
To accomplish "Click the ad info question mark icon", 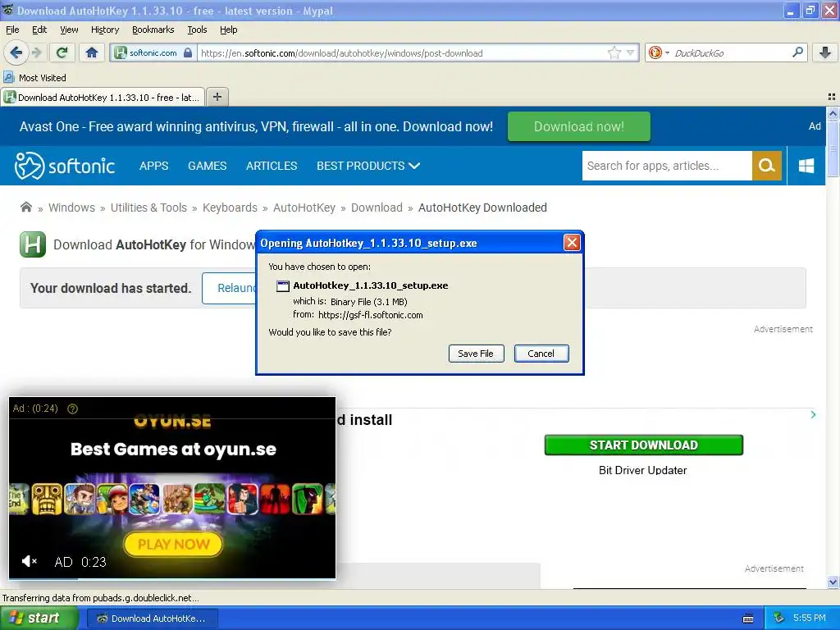I will [73, 409].
